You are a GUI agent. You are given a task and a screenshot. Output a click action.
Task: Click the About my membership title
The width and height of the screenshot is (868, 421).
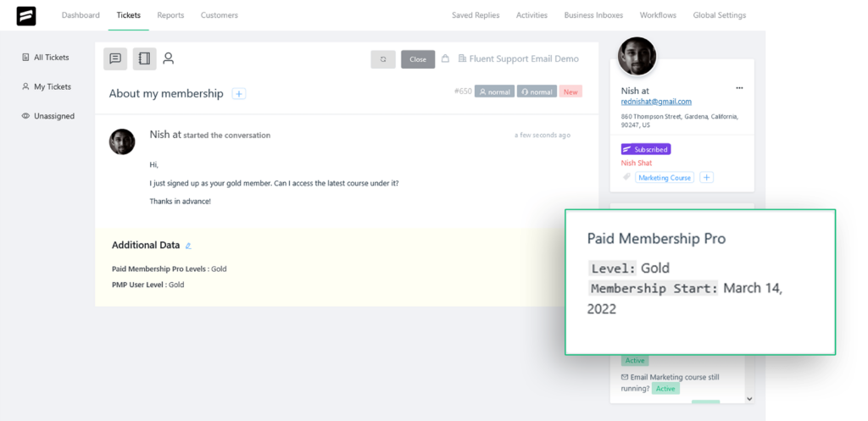click(166, 93)
